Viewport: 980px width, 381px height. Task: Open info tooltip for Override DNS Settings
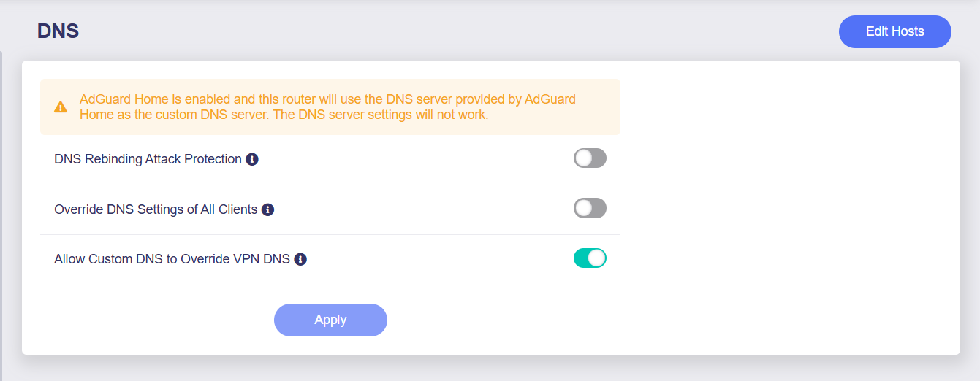point(267,209)
